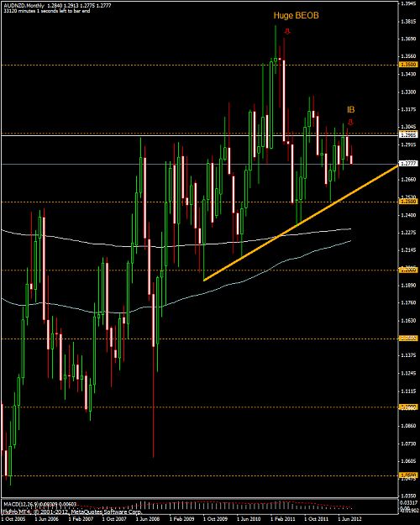This screenshot has height=525, width=420.
Task: Select the red arrow below Huge BEOB
Action: 287,31
